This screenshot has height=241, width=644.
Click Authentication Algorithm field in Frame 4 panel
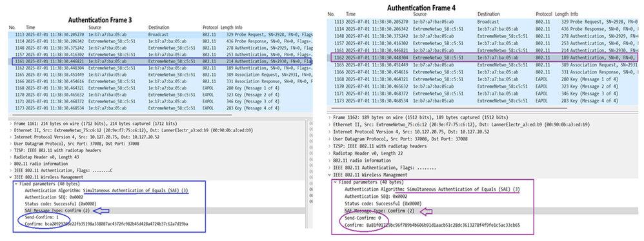pyautogui.click(x=432, y=189)
